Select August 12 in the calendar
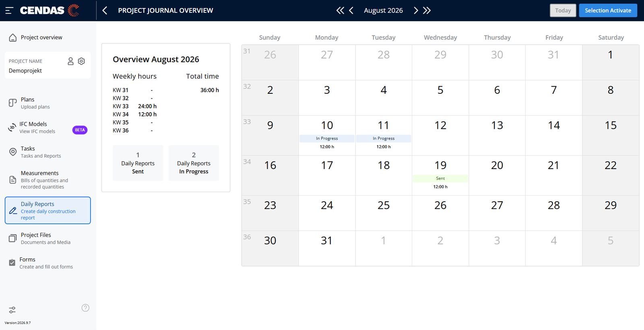The width and height of the screenshot is (644, 330). 440,136
